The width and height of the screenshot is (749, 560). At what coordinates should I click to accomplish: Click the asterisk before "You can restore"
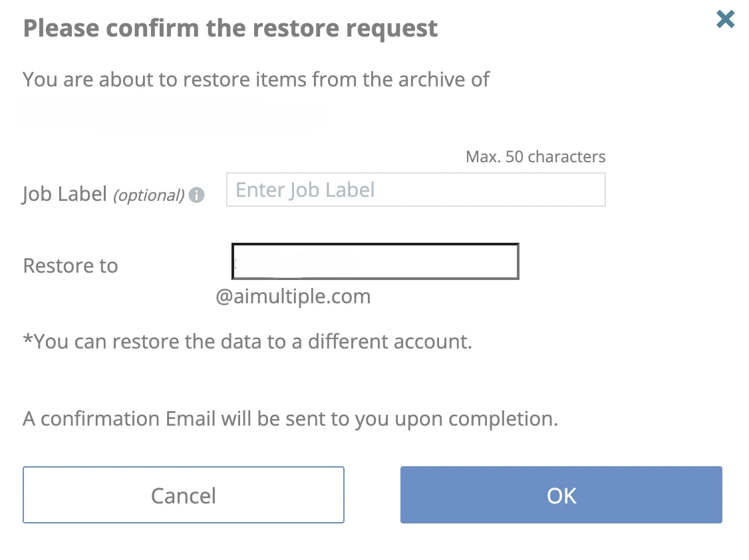coord(27,341)
